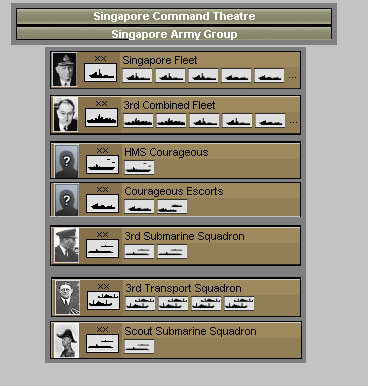Select third ship icon in 3rd Combined Fleet

point(204,121)
